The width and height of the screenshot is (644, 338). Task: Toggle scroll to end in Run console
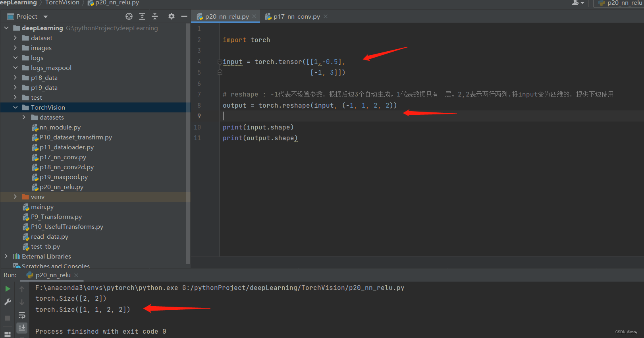coord(22,328)
